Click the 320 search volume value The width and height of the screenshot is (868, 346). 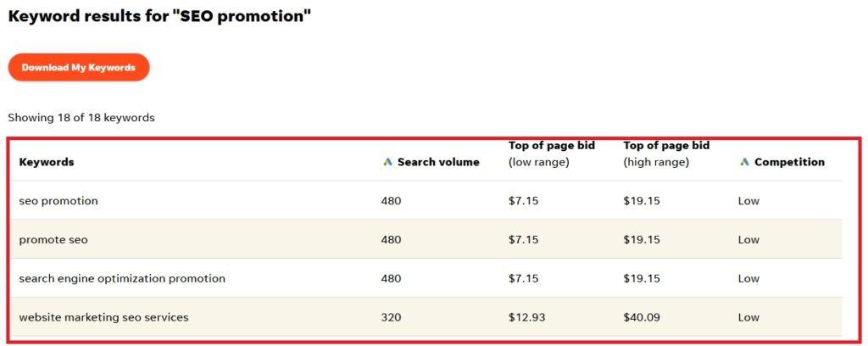click(391, 317)
